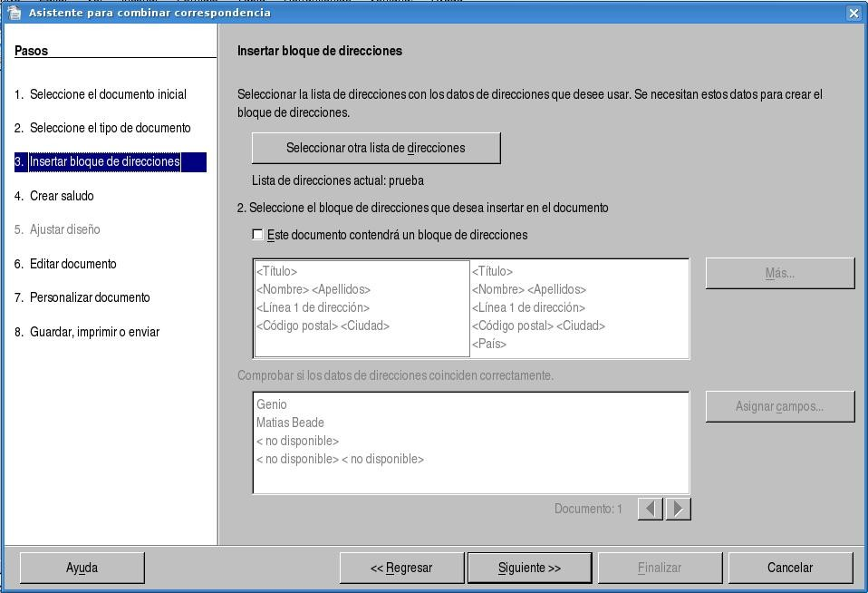Enable 'Este documento contendrá un bloque de direcciones'

click(258, 235)
